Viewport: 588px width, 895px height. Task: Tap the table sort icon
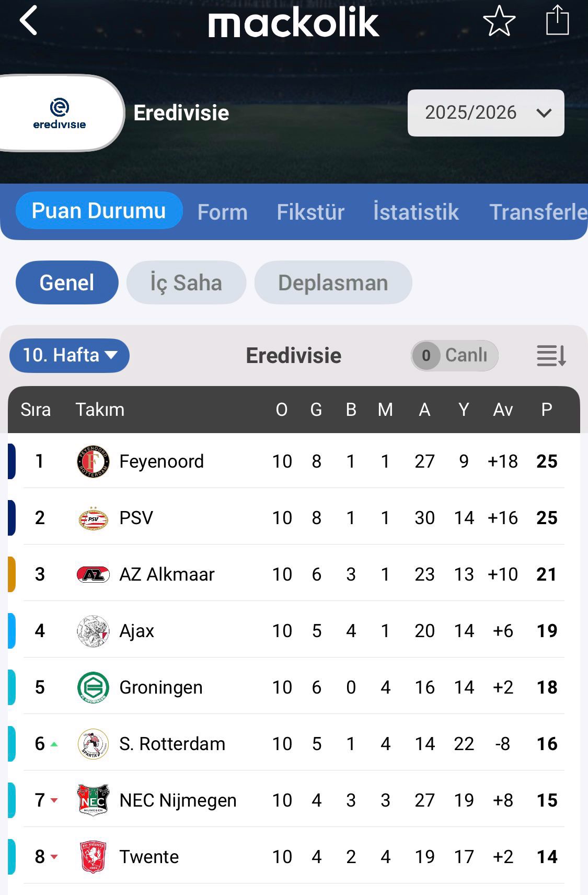tap(551, 356)
